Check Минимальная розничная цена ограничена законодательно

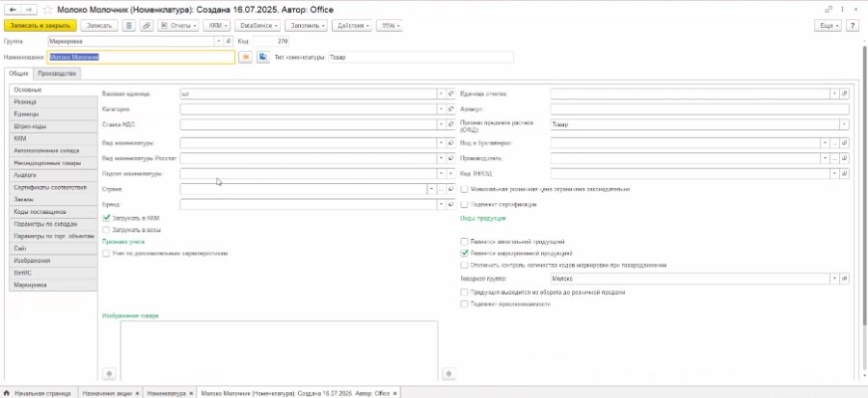465,189
